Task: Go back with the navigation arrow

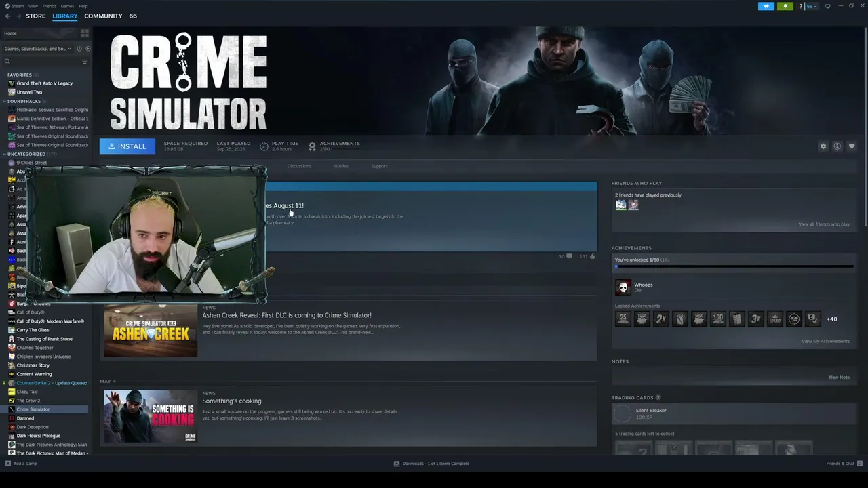Action: point(7,16)
